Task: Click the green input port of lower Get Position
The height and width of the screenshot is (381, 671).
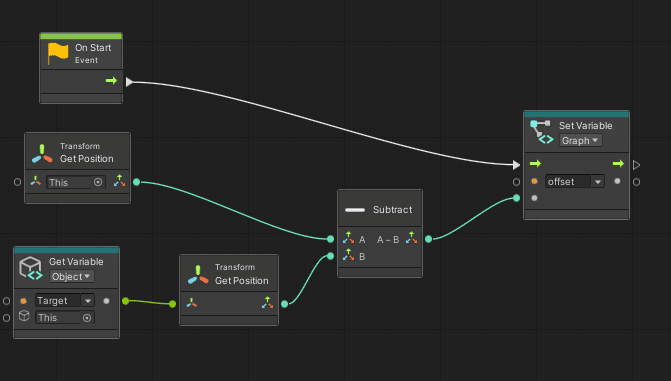Action: pyautogui.click(x=172, y=304)
